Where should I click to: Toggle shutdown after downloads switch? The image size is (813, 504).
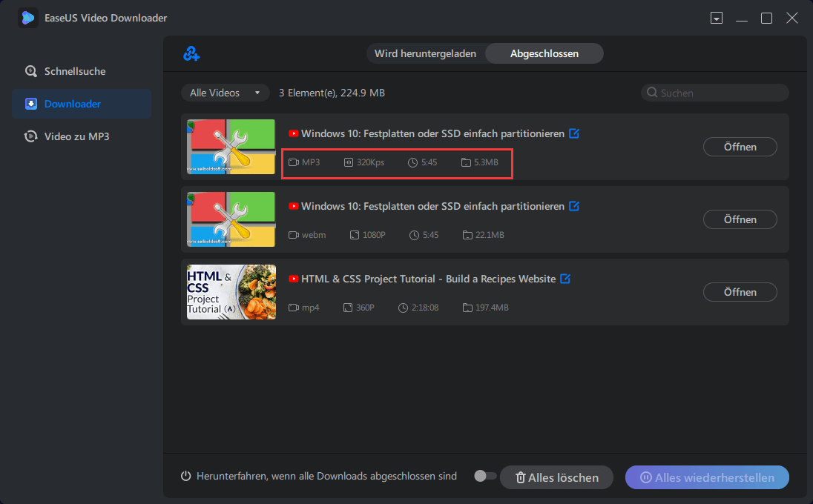point(485,476)
